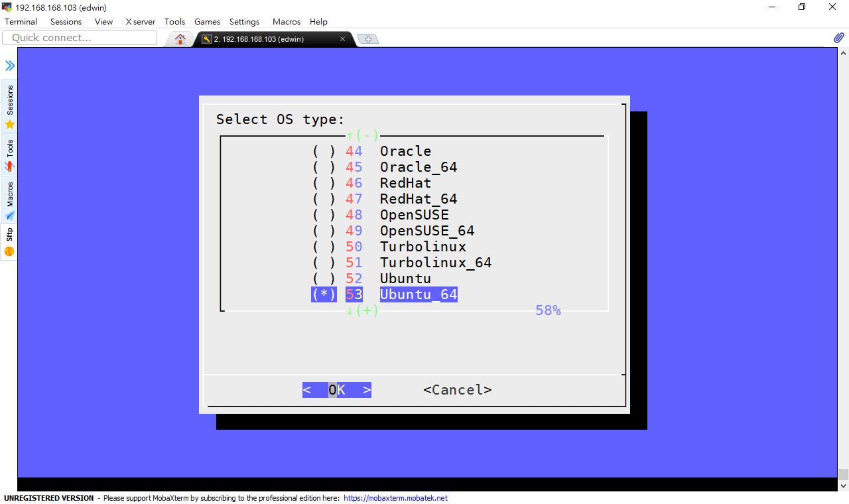Open the Games menu
The image size is (849, 504).
(207, 22)
